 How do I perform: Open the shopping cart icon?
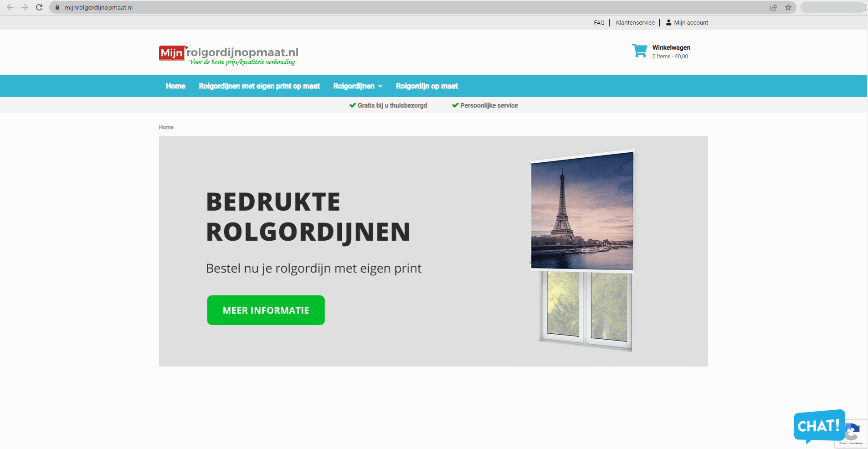[639, 51]
